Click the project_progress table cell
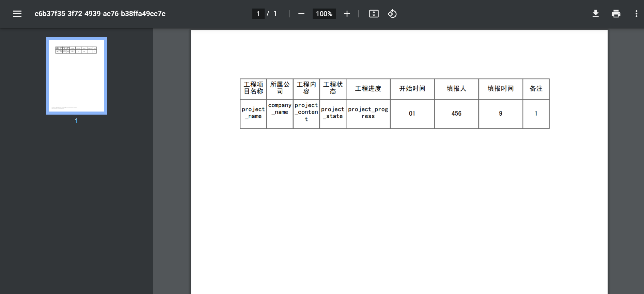Image resolution: width=644 pixels, height=294 pixels. (x=368, y=113)
